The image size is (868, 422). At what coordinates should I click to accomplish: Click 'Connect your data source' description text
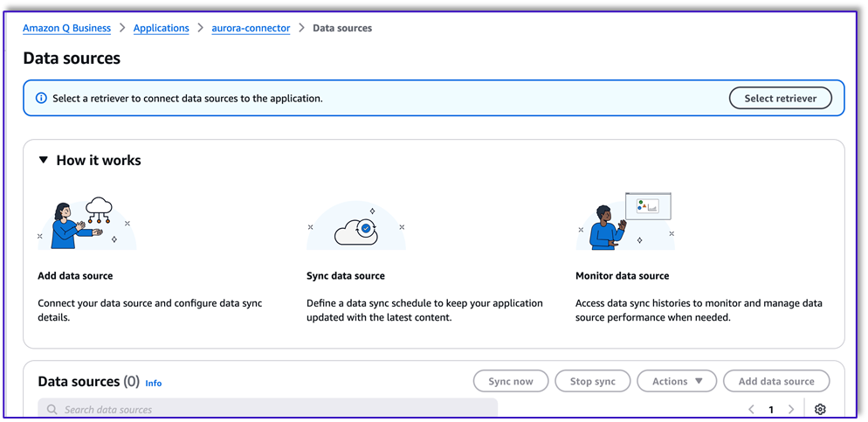pyautogui.click(x=150, y=311)
